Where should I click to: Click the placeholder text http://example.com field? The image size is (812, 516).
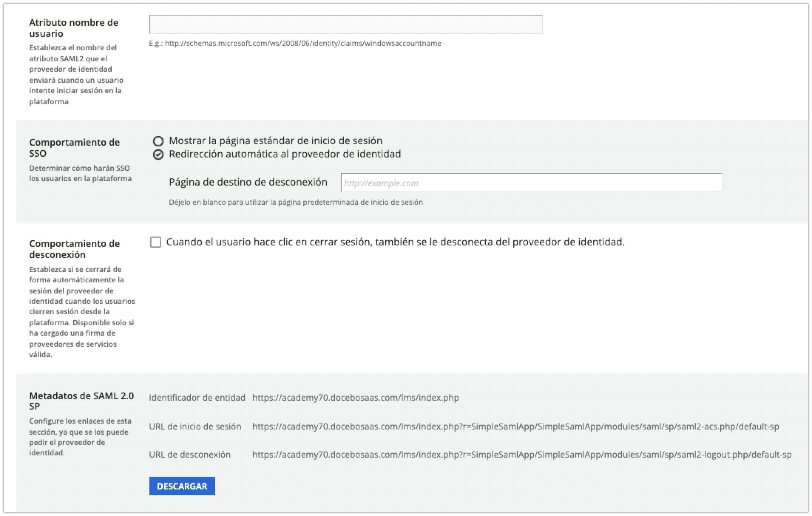[382, 183]
